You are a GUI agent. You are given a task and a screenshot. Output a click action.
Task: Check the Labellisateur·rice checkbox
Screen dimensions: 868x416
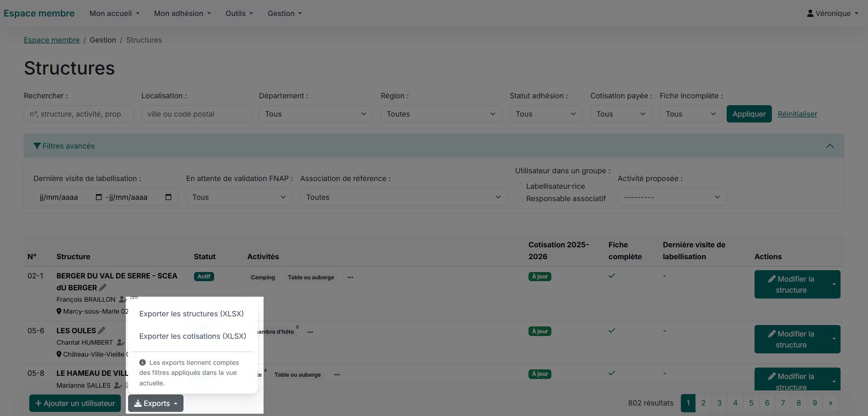(x=519, y=186)
